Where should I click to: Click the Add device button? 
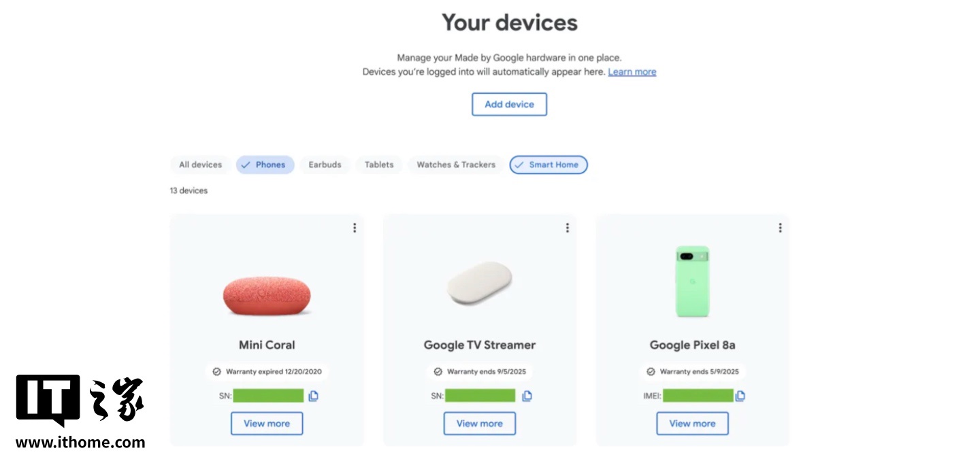[509, 104]
